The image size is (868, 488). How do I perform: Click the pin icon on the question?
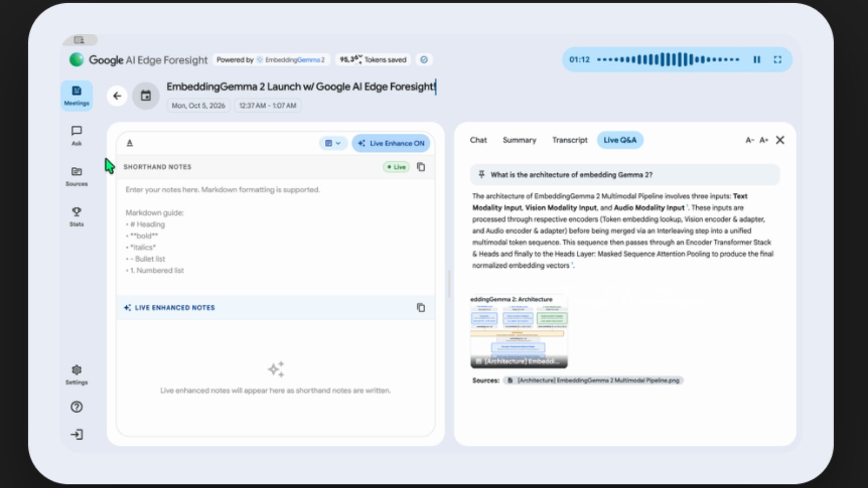(481, 174)
